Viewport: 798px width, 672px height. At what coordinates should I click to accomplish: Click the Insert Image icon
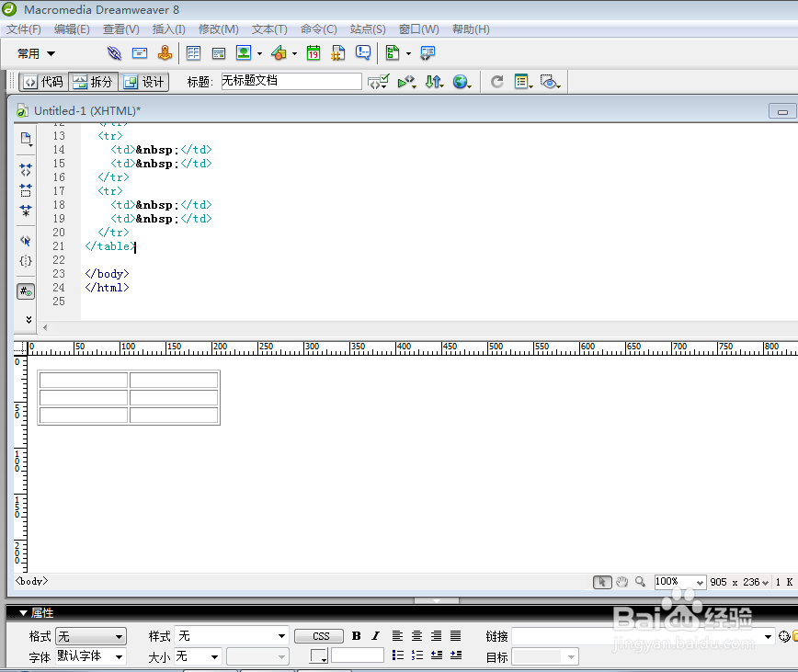point(244,52)
